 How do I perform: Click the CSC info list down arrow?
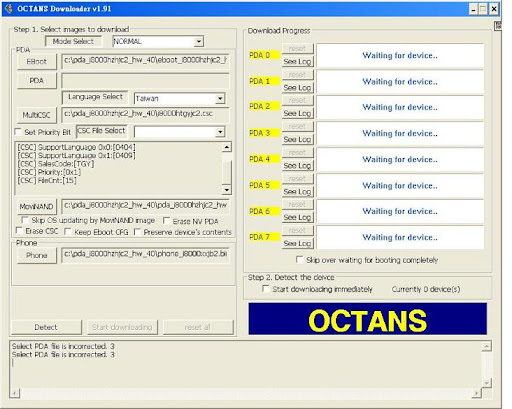(x=227, y=190)
